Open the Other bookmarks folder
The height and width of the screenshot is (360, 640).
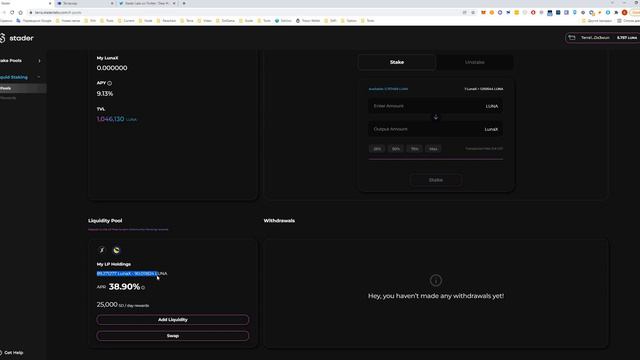(x=597, y=20)
